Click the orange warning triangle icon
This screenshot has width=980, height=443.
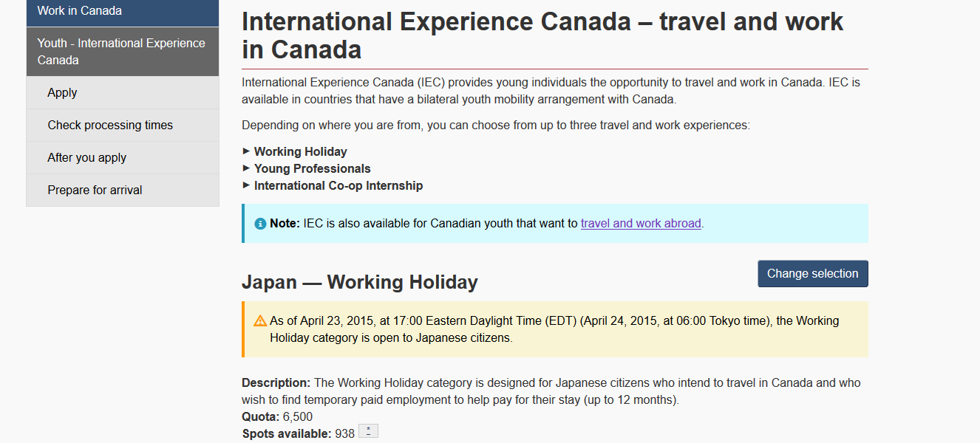[260, 321]
